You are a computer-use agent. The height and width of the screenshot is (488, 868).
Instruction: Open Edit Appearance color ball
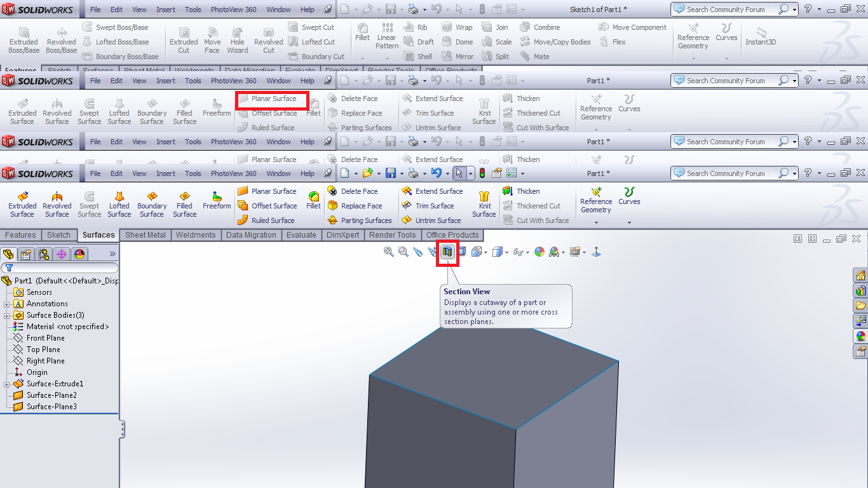(x=539, y=252)
